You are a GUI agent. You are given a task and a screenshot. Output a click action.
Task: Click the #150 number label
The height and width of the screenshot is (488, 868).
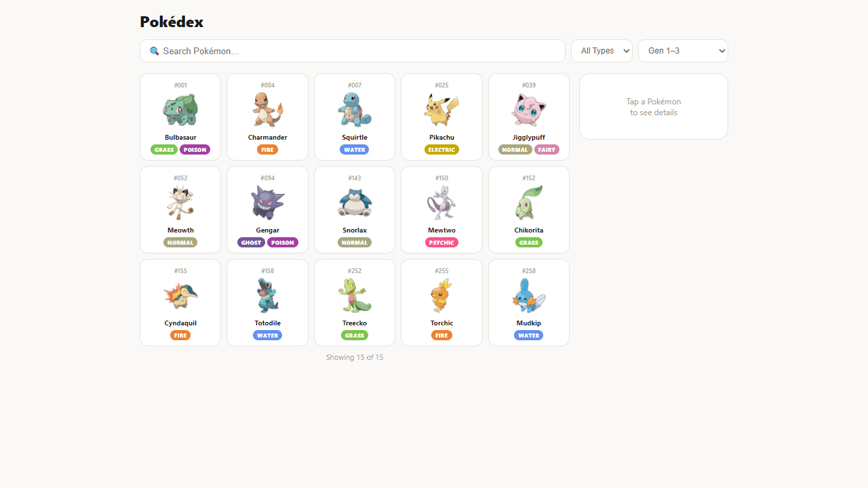[x=441, y=178]
